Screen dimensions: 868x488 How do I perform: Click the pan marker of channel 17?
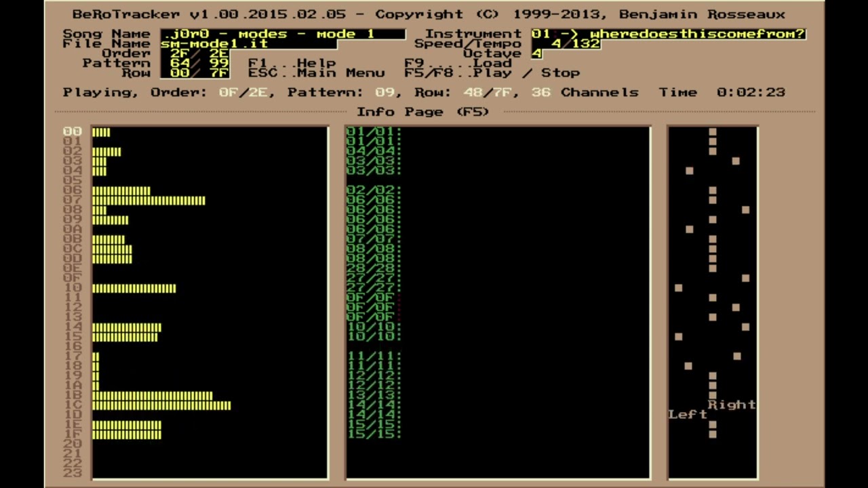click(x=737, y=357)
